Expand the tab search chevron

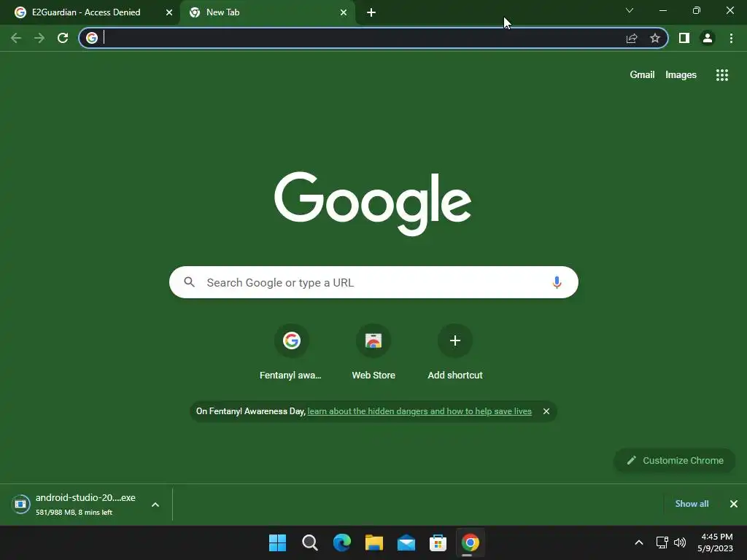[x=630, y=10]
